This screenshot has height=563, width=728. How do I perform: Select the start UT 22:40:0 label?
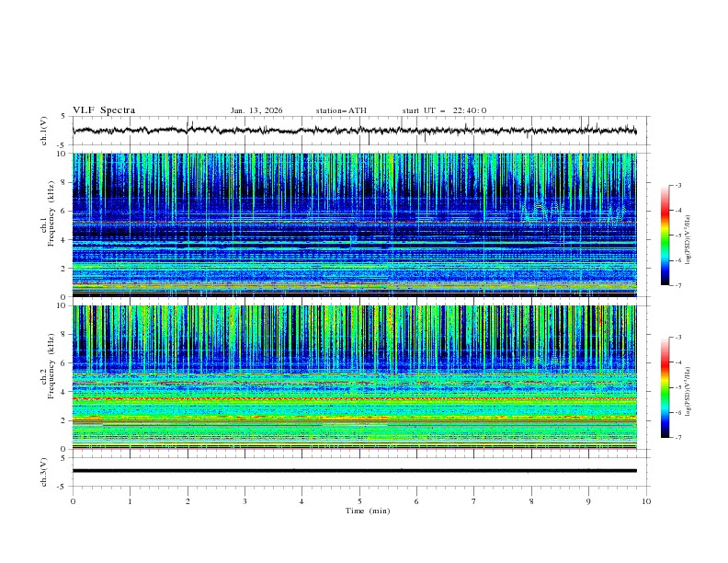(444, 110)
